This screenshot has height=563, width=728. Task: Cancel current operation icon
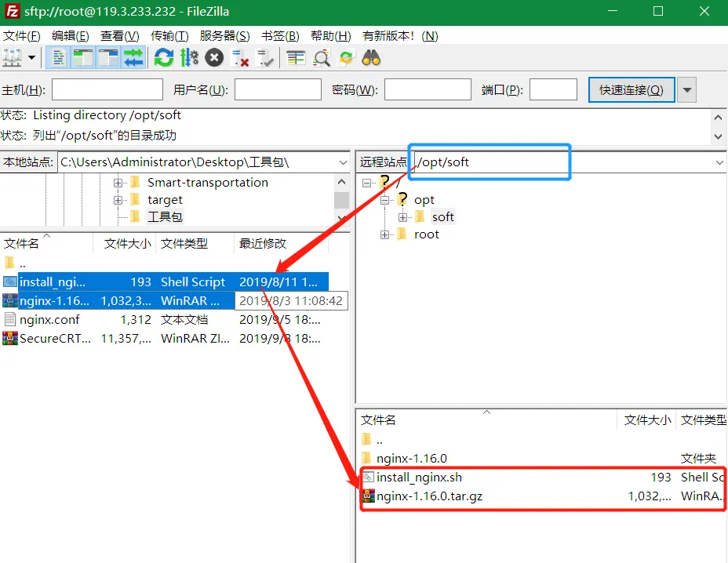[x=214, y=58]
